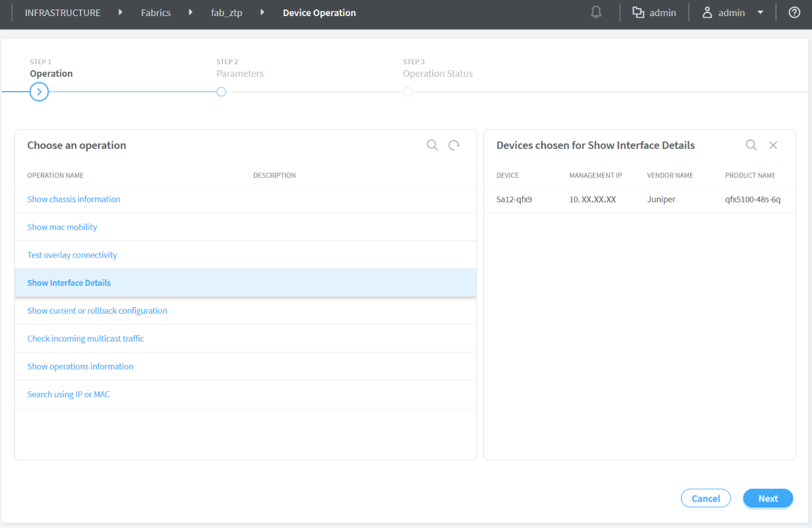Open the help question mark icon

794,13
